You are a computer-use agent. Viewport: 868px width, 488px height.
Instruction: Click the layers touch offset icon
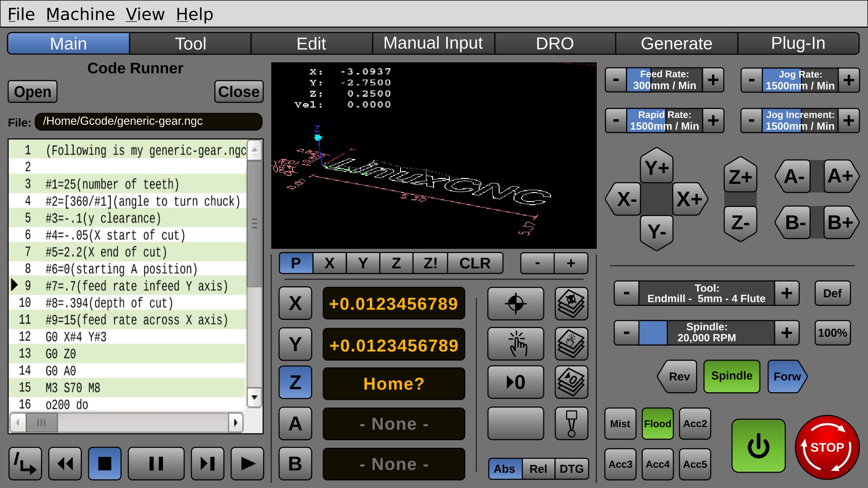pyautogui.click(x=571, y=344)
